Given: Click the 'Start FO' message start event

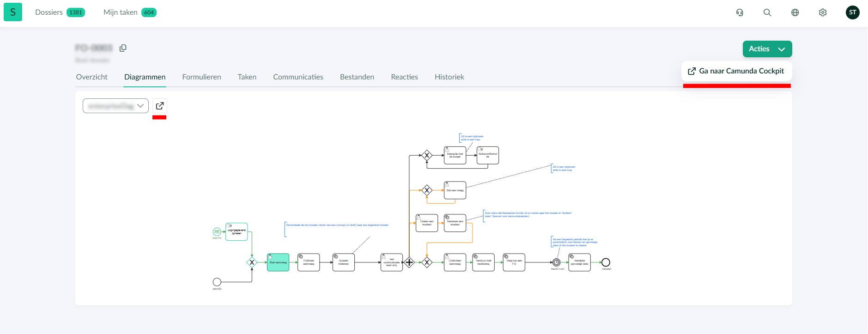Looking at the screenshot, I should [x=217, y=231].
